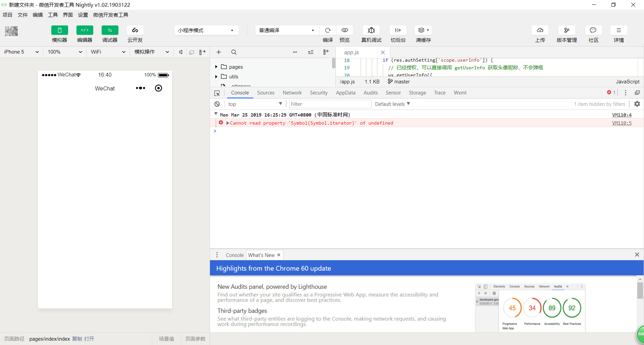This screenshot has height=345, width=644.
Task: Close the bottom drawer panel
Action: [637, 255]
